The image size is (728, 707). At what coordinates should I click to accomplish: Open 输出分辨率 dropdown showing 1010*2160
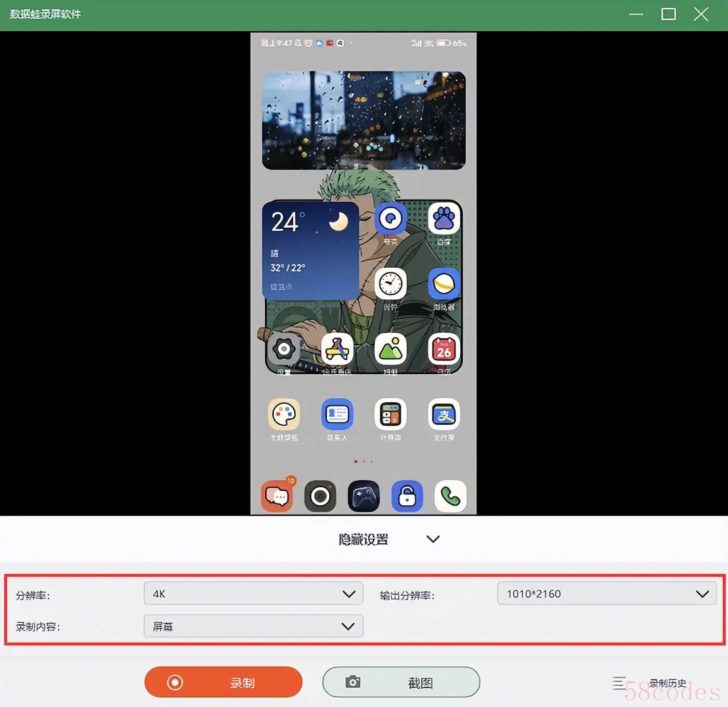pyautogui.click(x=607, y=593)
